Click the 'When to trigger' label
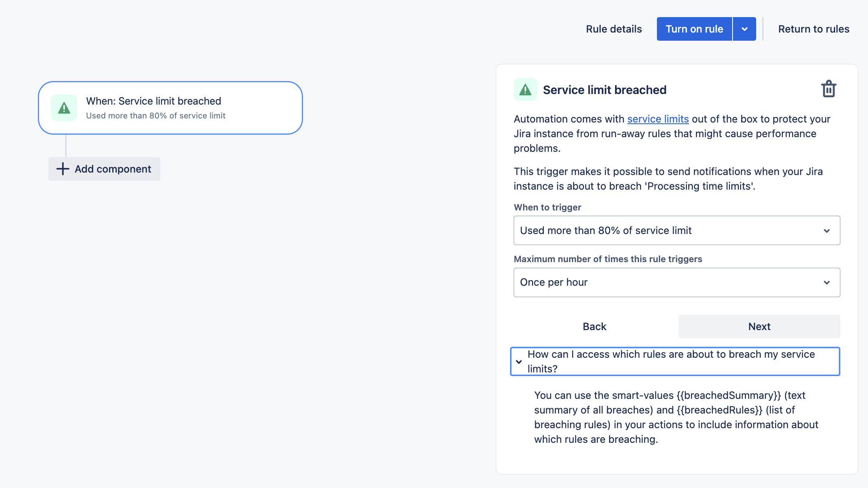 click(547, 207)
